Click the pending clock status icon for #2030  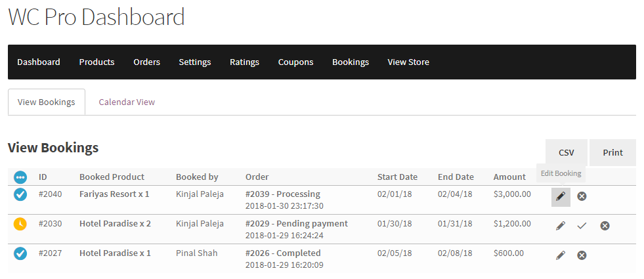pos(20,224)
